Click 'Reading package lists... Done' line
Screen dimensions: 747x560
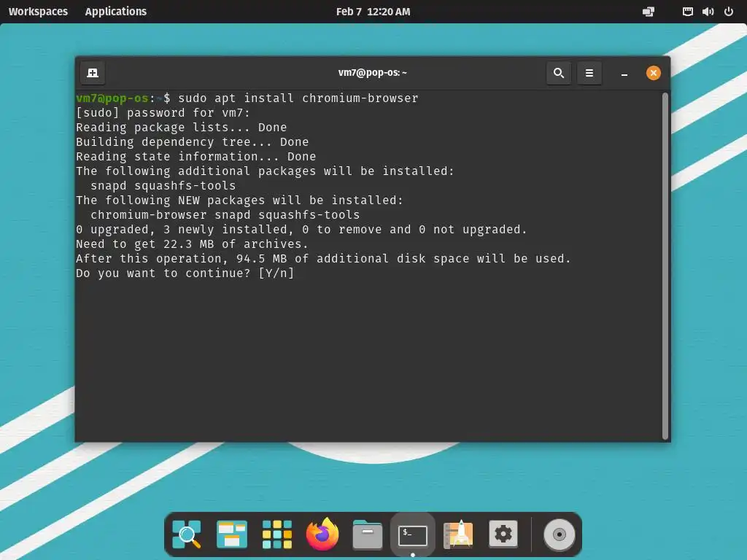(182, 128)
